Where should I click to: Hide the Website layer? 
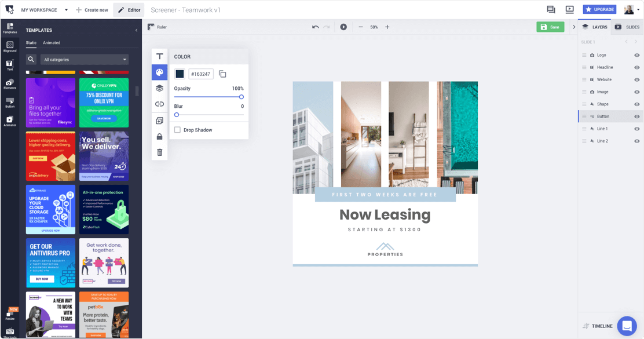coord(636,80)
